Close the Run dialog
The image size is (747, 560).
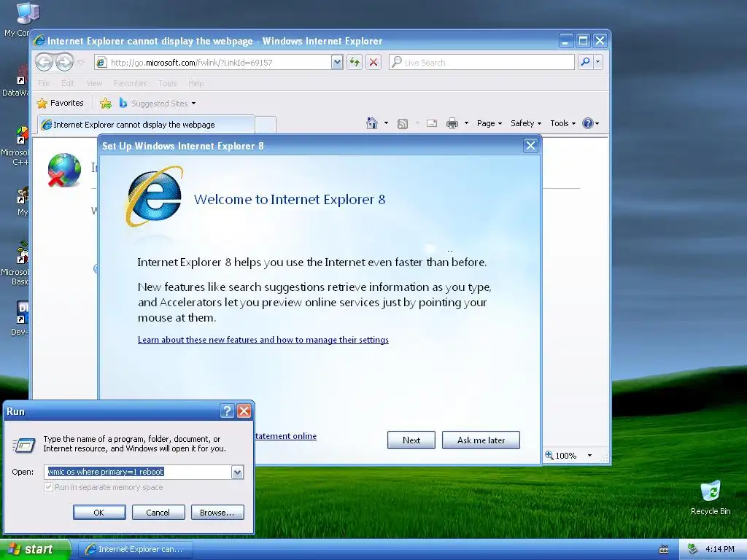(244, 411)
